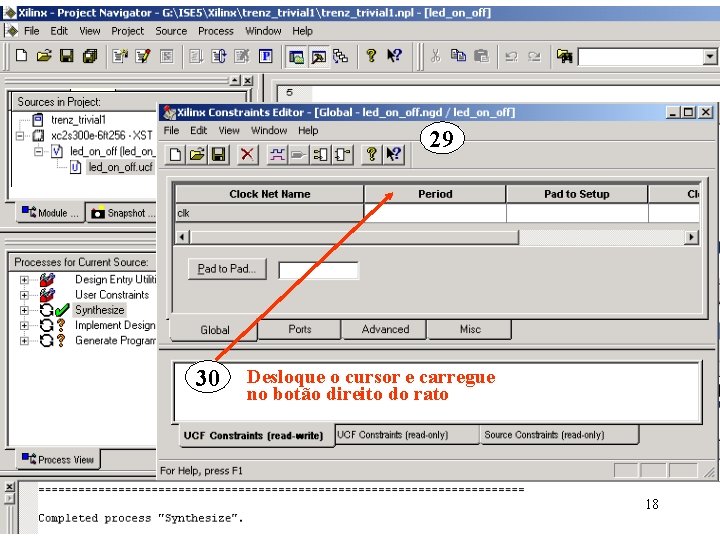The height and width of the screenshot is (540, 720).
Task: Open Source menu in Project Navigator
Action: (171, 31)
